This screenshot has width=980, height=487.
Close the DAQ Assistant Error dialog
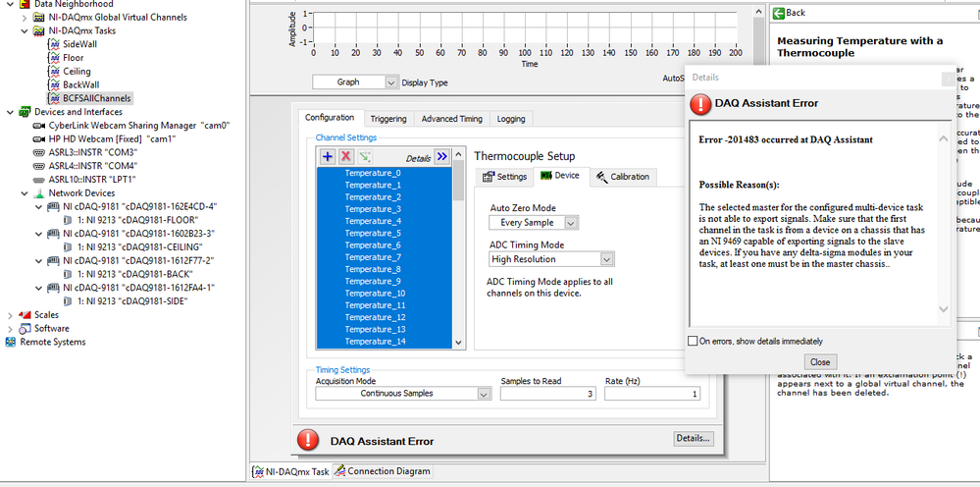click(820, 362)
